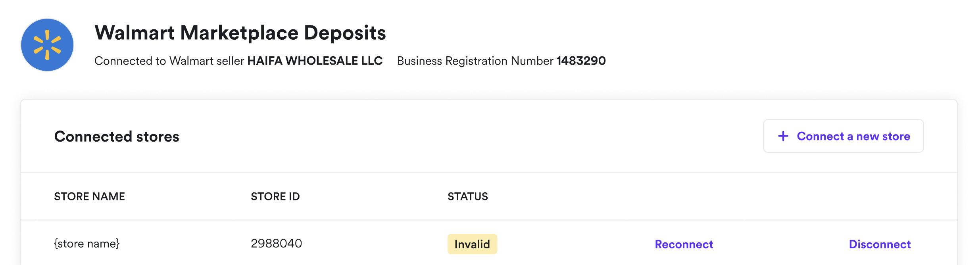This screenshot has width=980, height=265.
Task: Click the Connect a new store label text
Action: 853,136
